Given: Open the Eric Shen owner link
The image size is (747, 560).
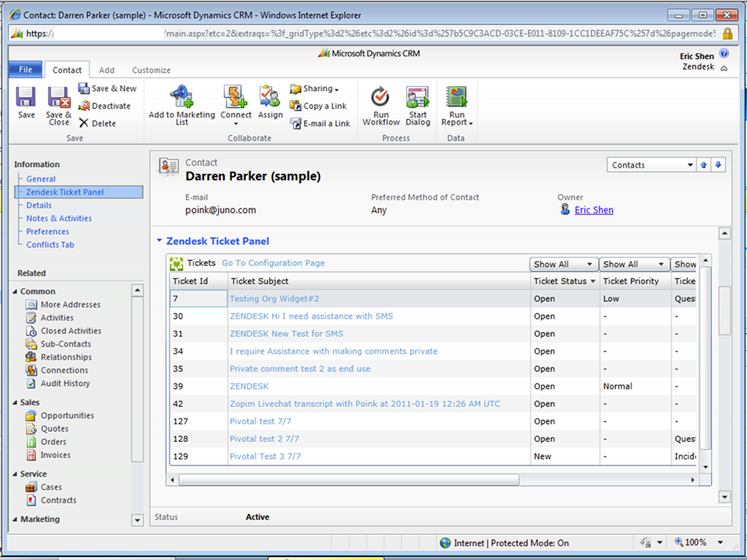Looking at the screenshot, I should (594, 210).
